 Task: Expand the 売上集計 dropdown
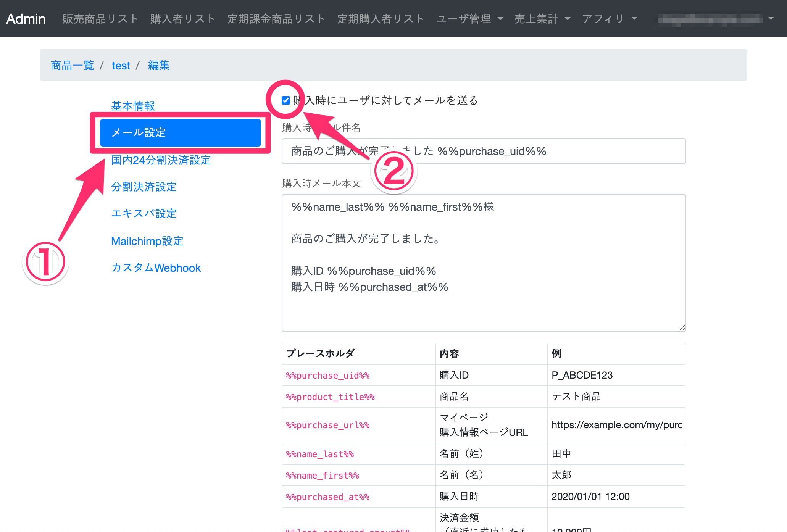coord(542,19)
